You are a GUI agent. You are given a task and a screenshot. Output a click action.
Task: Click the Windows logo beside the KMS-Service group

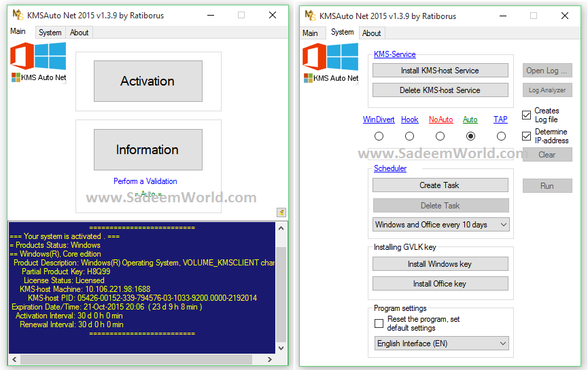pos(343,57)
